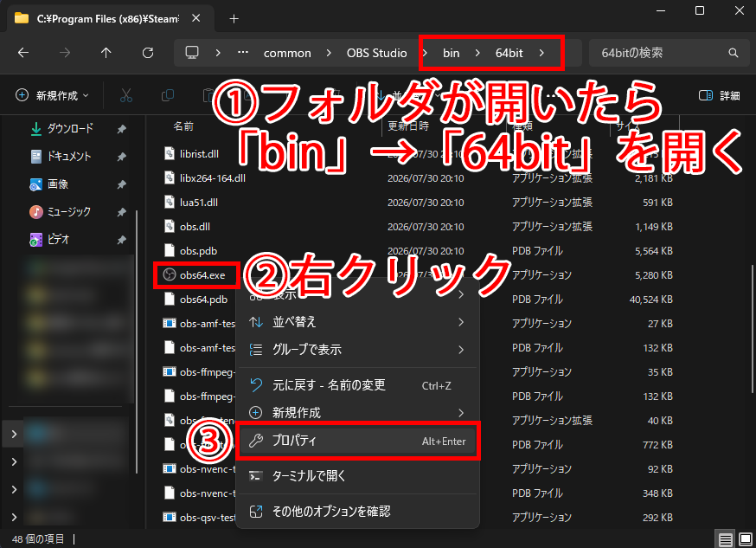The width and height of the screenshot is (756, 548).
Task: Click the obs64.exe size 5,280 KB
Action: click(x=654, y=275)
